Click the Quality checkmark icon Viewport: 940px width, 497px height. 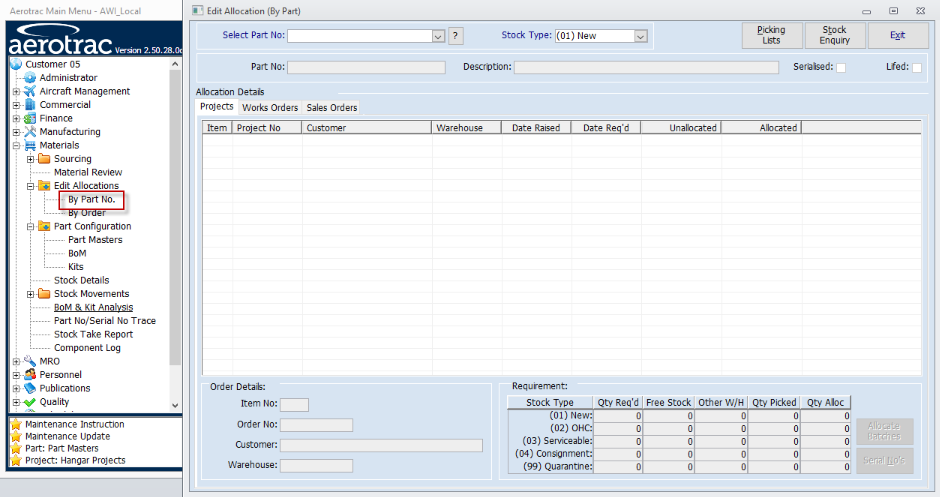(x=30, y=402)
